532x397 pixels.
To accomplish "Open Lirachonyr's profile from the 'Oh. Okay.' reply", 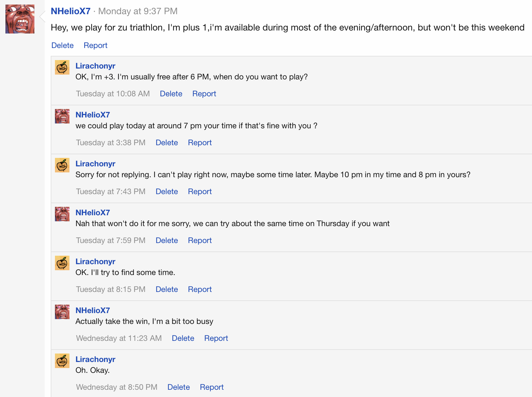I will click(x=95, y=359).
